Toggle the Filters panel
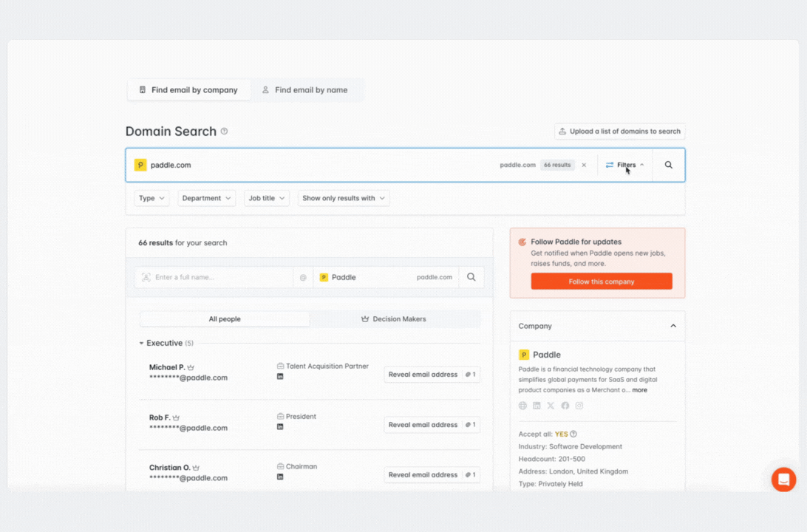807x532 pixels. pos(624,165)
